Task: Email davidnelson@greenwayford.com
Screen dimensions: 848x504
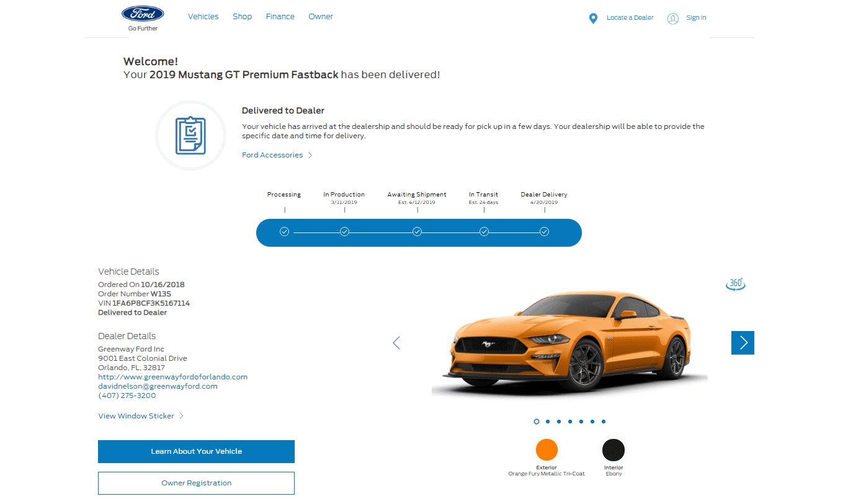Action: (158, 386)
